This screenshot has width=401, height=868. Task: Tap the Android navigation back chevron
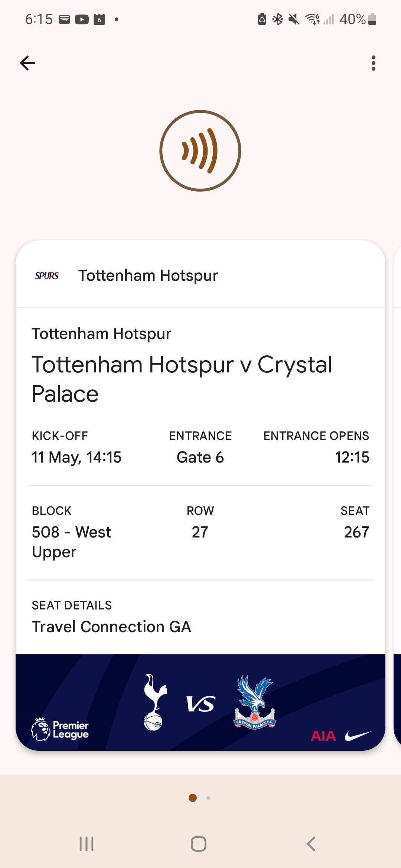(311, 844)
